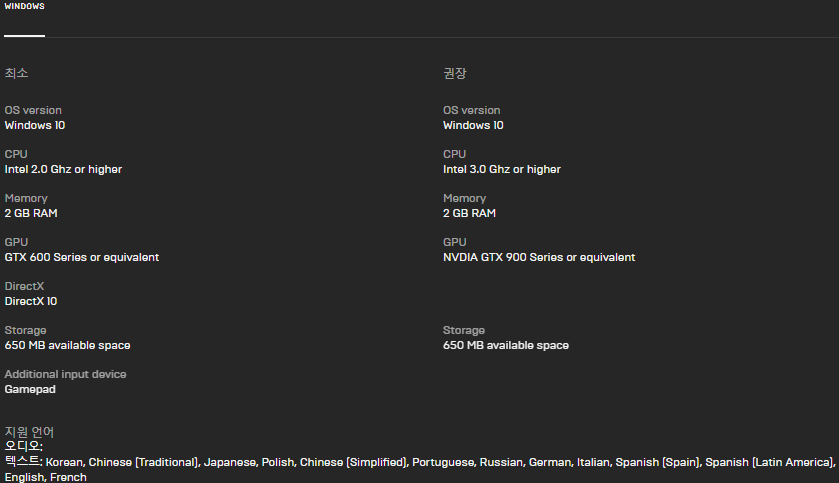Click 'NVDIA GTX 900 Series or equivalent' text
The height and width of the screenshot is (483, 839).
539,257
